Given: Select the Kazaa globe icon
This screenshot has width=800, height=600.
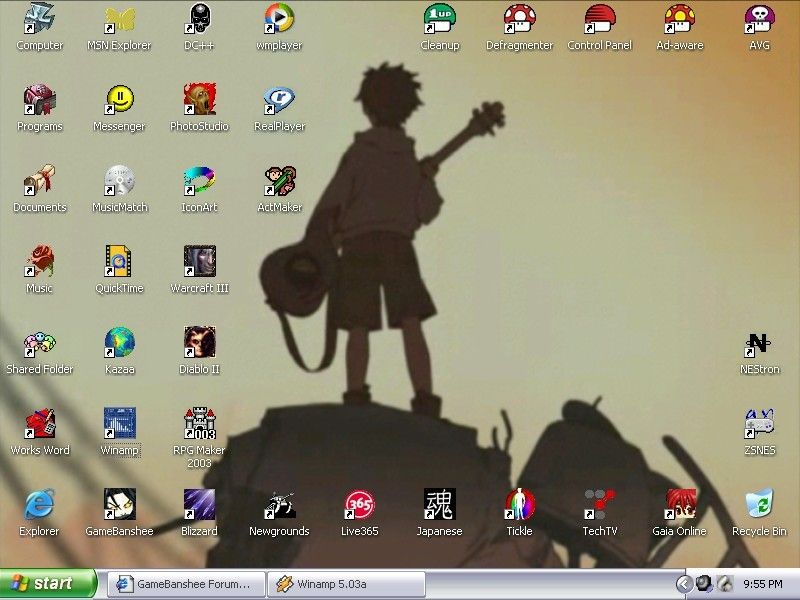Looking at the screenshot, I should coord(119,342).
